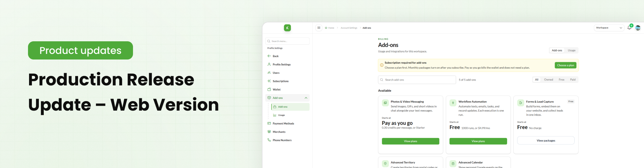Open the user avatar profile menu
Image resolution: width=644 pixels, height=168 pixels.
[x=638, y=28]
